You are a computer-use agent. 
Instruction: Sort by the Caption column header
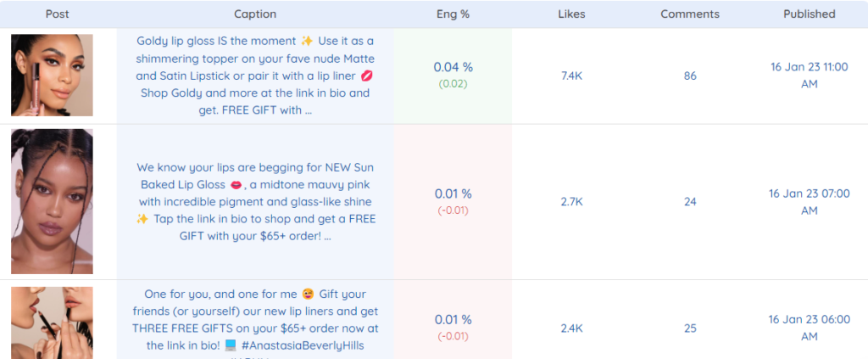coord(255,14)
